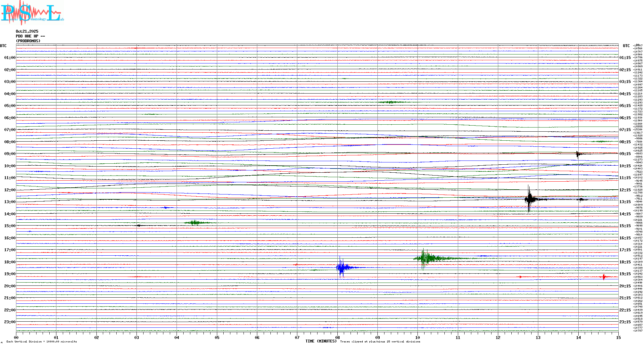Click the UTC header at top right
The height and width of the screenshot is (346, 644).
click(x=626, y=46)
